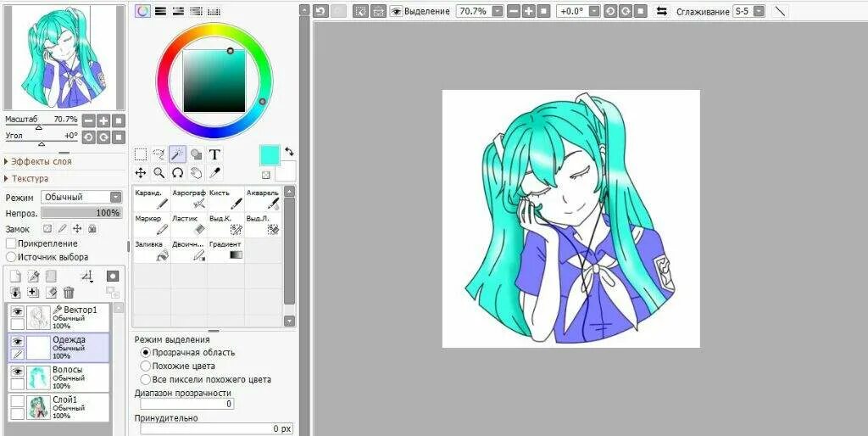Screen dimensions: 868x436
Task: Open the Режим blend mode dropdown
Action: tap(81, 198)
